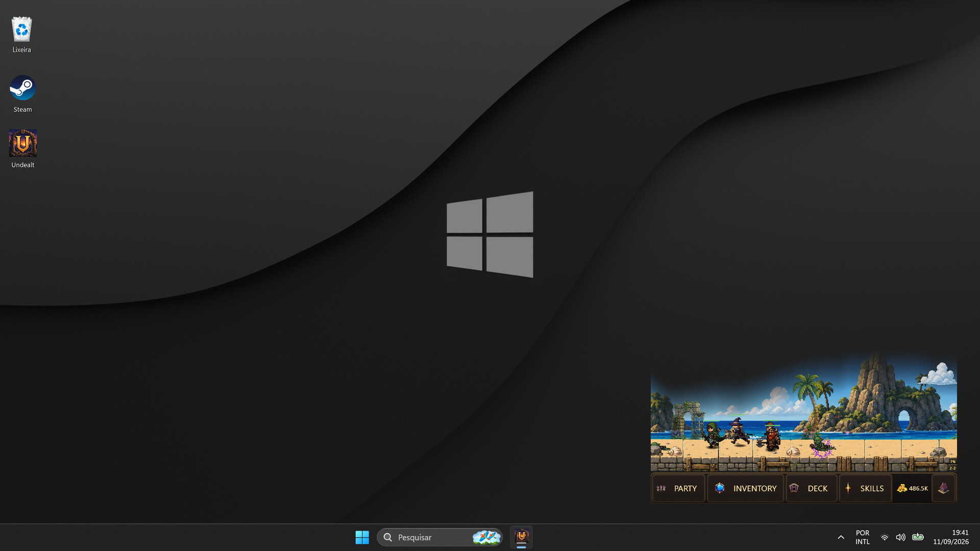This screenshot has width=980, height=551.
Task: Select the purple-hat wizard character
Action: point(738,432)
